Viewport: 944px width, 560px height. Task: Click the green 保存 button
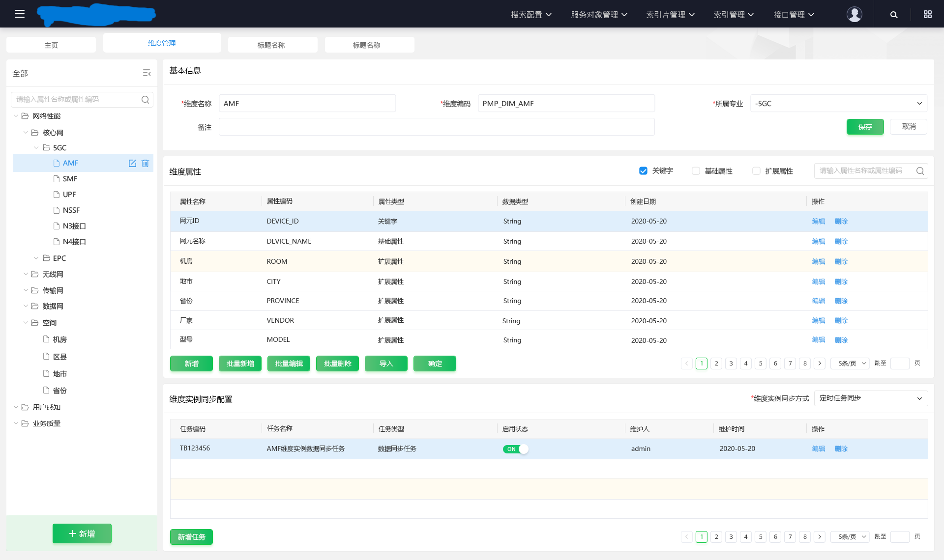(865, 127)
